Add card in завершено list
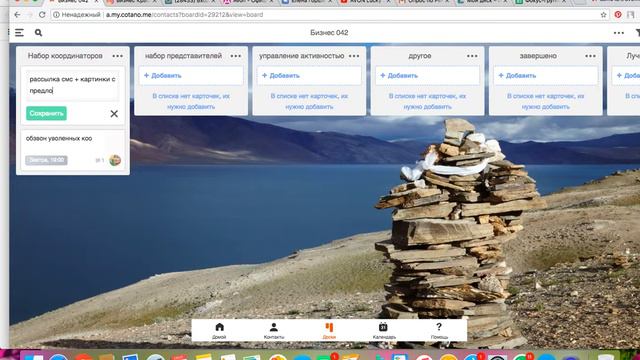Image resolution: width=640 pixels, height=360 pixels. [x=546, y=76]
